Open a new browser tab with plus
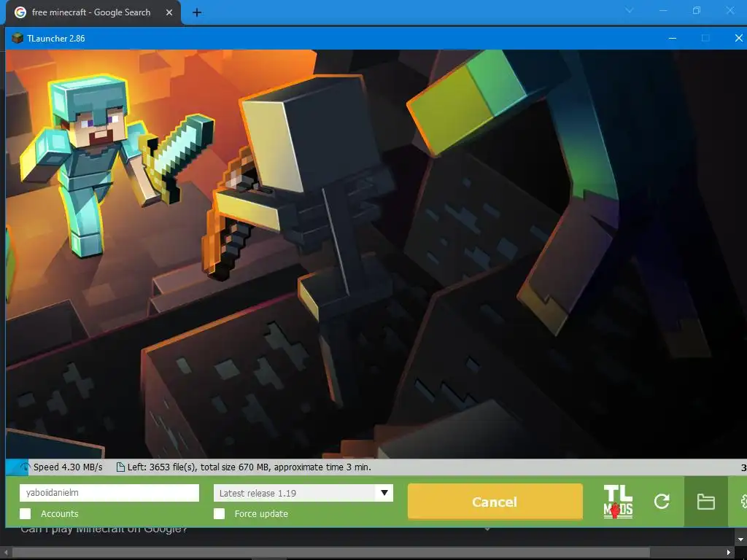The image size is (747, 560). coord(197,13)
